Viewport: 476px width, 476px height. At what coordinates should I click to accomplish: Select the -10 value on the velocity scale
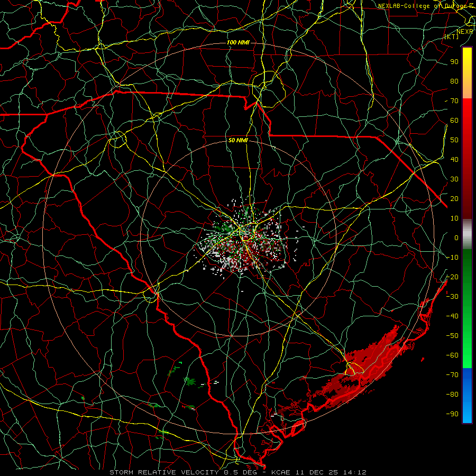click(452, 258)
